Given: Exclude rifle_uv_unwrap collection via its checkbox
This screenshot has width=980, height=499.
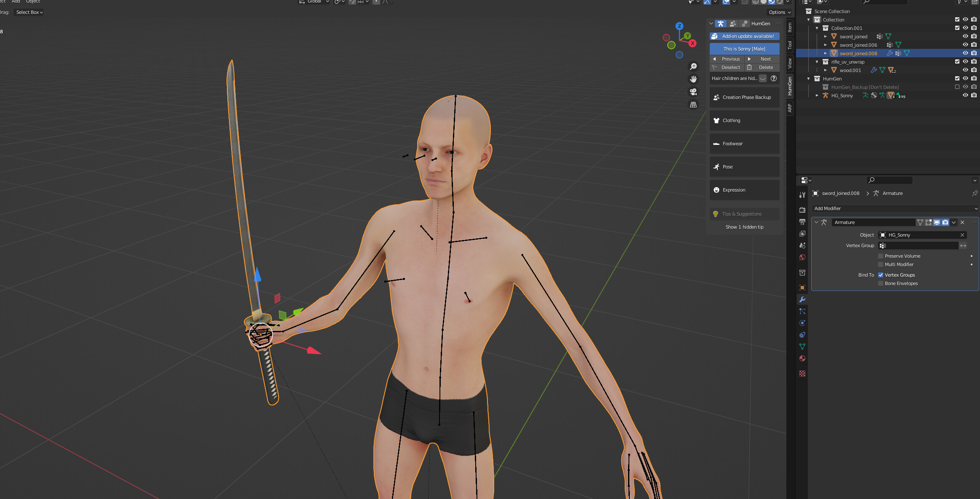Looking at the screenshot, I should (x=957, y=61).
